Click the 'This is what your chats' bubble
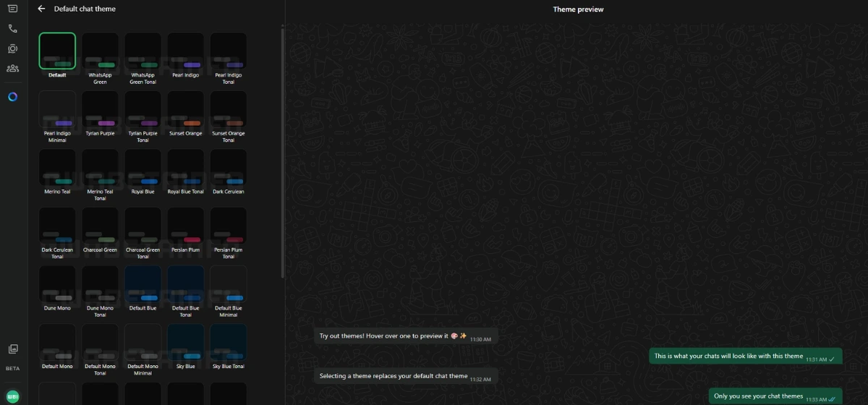 click(745, 357)
